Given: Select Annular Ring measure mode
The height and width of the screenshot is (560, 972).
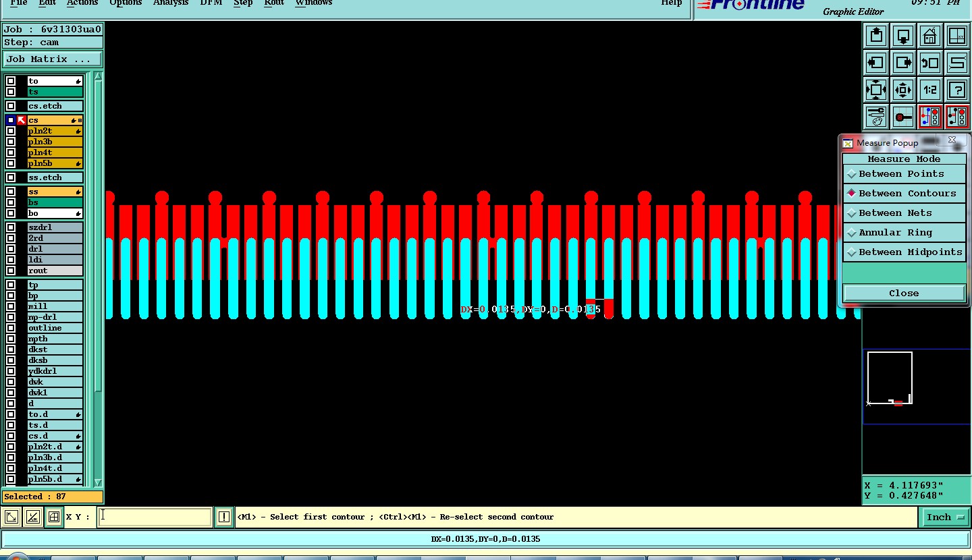Looking at the screenshot, I should [x=904, y=232].
